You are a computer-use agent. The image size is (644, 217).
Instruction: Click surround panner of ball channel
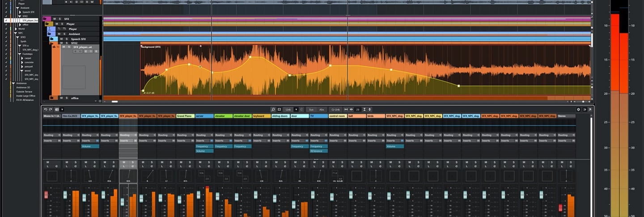pos(357,175)
